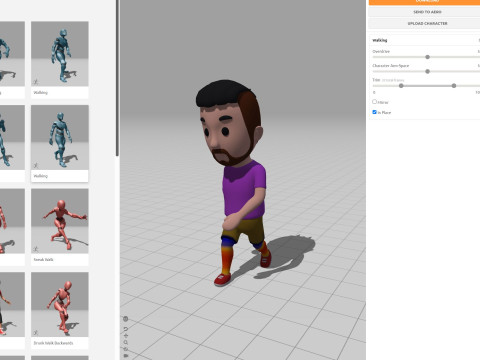Select the Sneak Walk animation
480x360 pixels.
pos(60,227)
